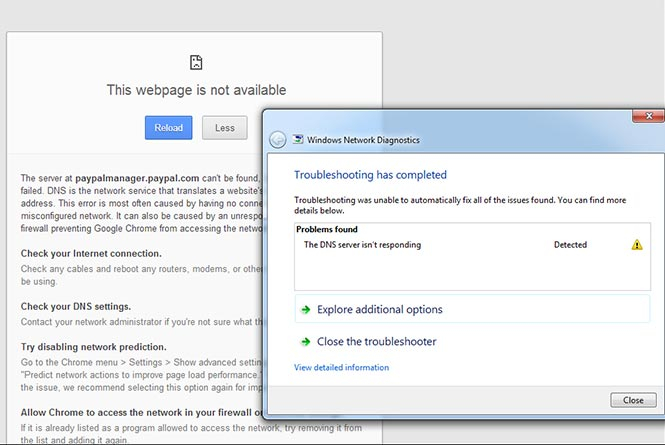
Task: Click the Less button in Chrome
Action: (224, 128)
